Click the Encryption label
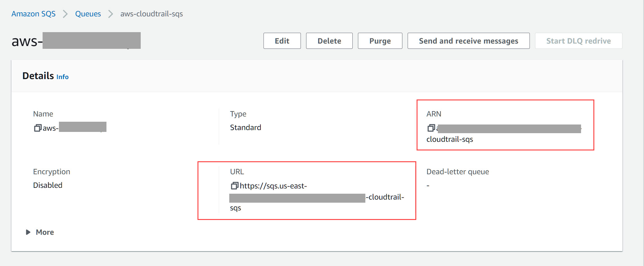Image resolution: width=644 pixels, height=266 pixels. [52, 172]
